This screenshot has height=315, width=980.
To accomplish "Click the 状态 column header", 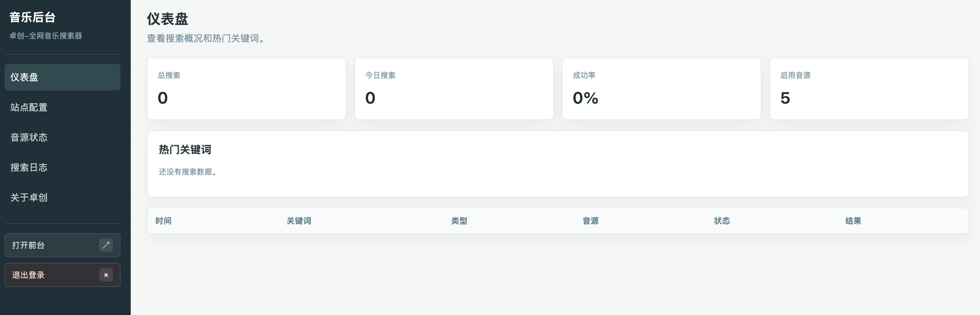I will [x=722, y=221].
